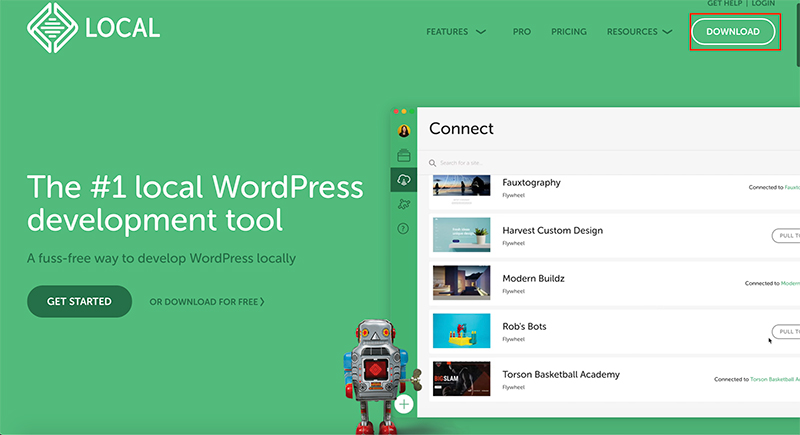Expand the Resources menu chevron
800x435 pixels.
667,32
